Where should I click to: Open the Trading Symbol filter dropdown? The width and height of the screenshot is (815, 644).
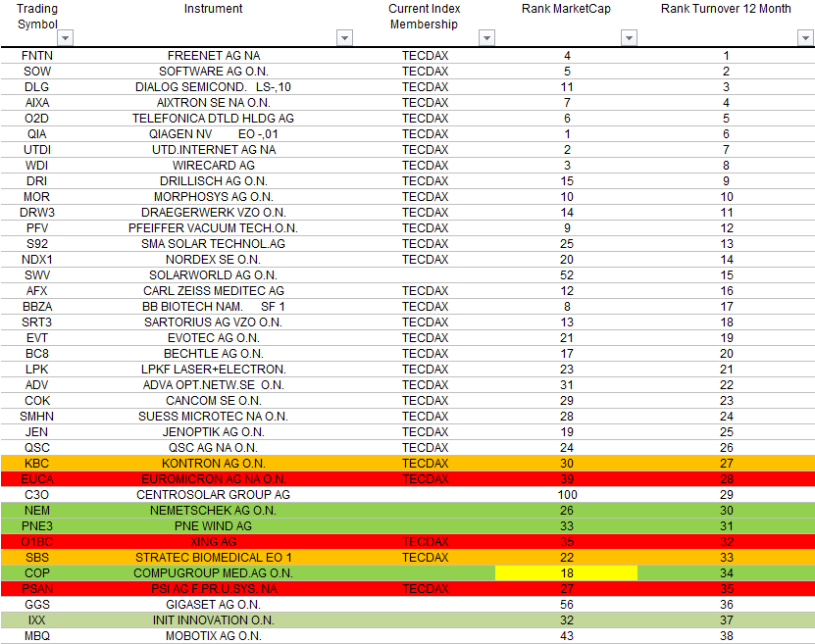(x=66, y=38)
